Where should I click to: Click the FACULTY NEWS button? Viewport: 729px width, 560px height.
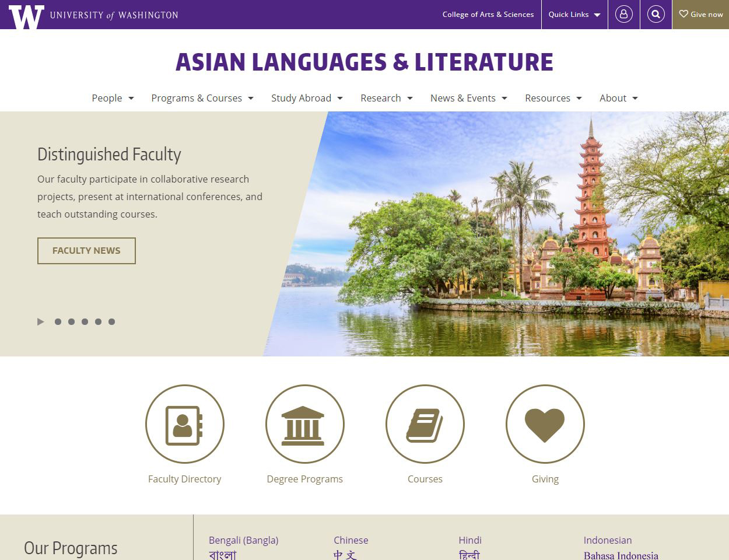86,251
